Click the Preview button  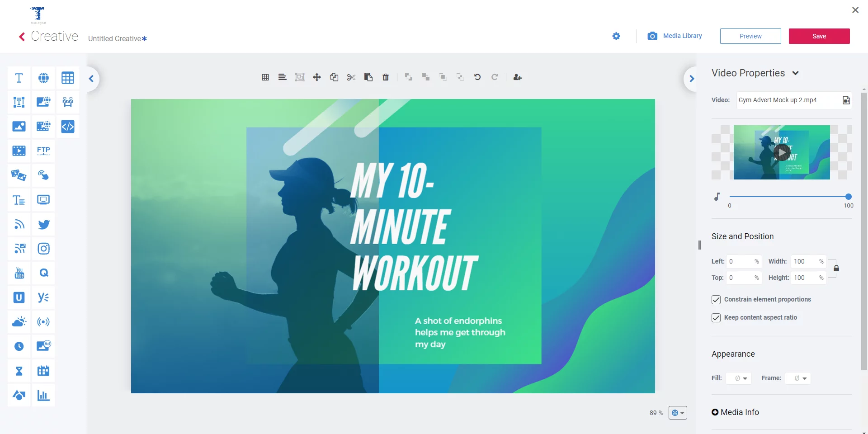(x=750, y=36)
